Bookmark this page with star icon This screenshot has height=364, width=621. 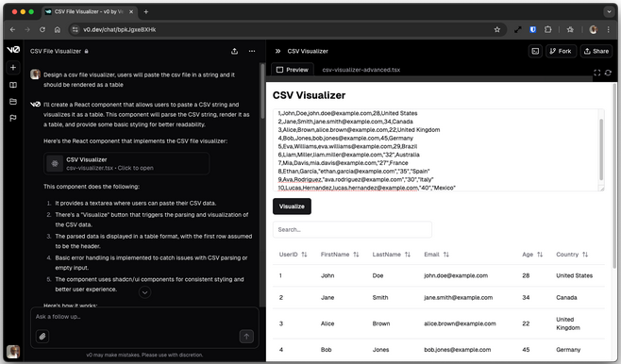click(497, 29)
